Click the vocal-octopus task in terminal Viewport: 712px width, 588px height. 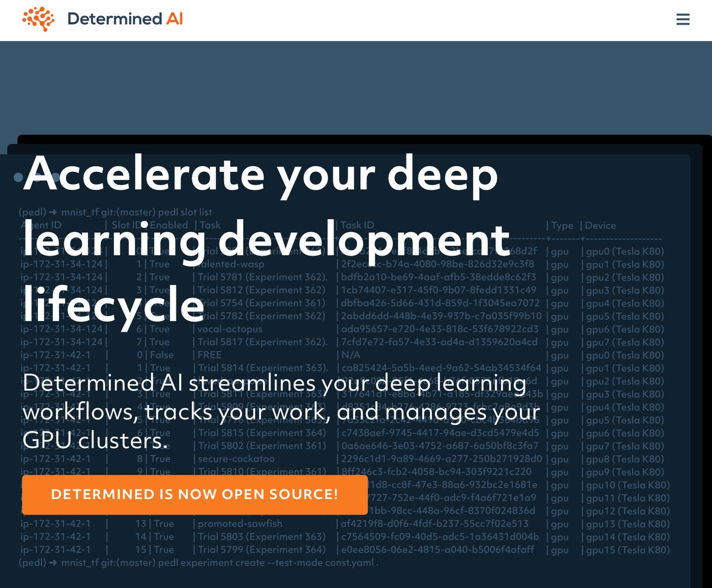[x=230, y=329]
